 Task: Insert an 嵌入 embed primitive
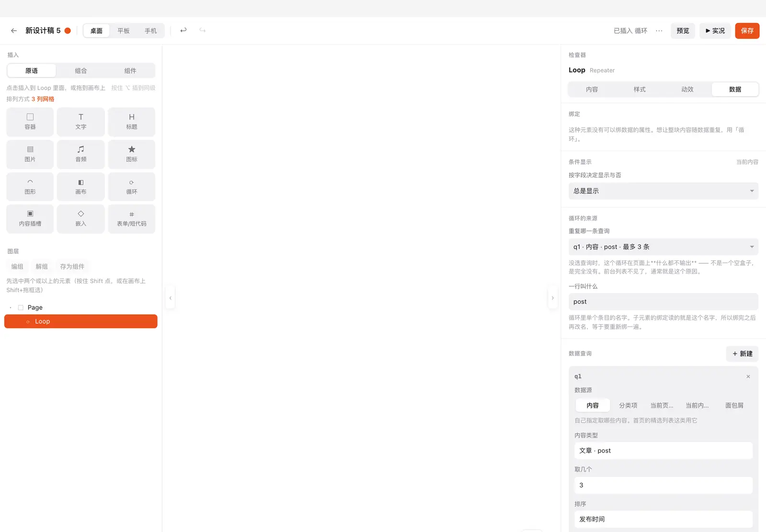tap(81, 219)
